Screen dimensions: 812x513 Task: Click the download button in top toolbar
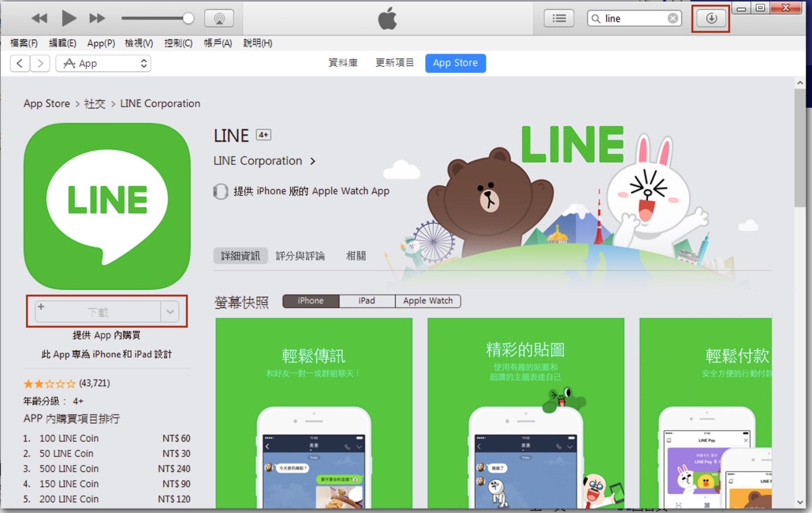[710, 18]
